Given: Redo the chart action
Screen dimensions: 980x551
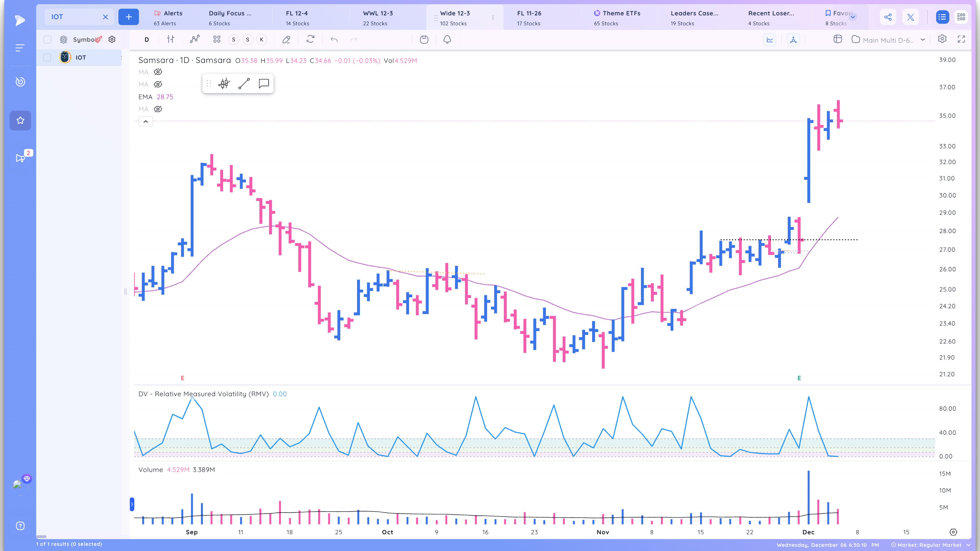Looking at the screenshot, I should pyautogui.click(x=354, y=40).
